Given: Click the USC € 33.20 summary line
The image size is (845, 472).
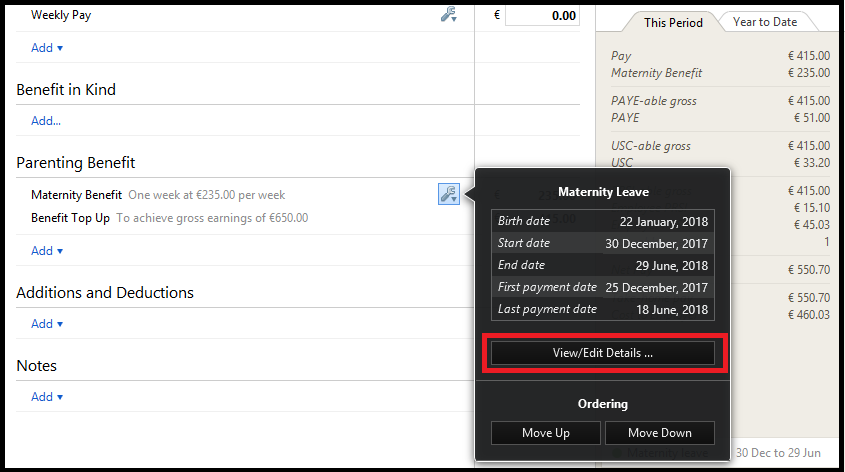Looking at the screenshot, I should (x=720, y=162).
